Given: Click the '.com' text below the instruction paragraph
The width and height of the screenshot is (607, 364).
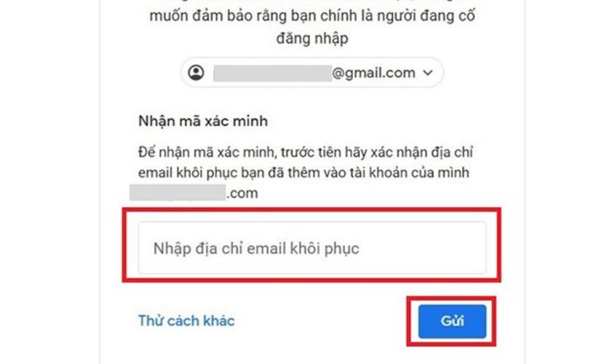Looking at the screenshot, I should pos(242,193).
